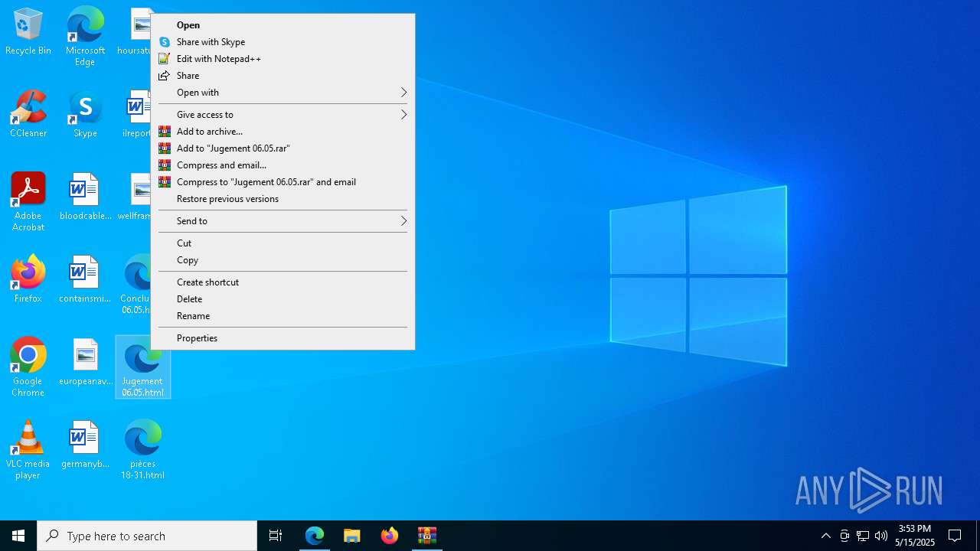Choose Copy in the context menu
The width and height of the screenshot is (980, 551).
(x=283, y=260)
